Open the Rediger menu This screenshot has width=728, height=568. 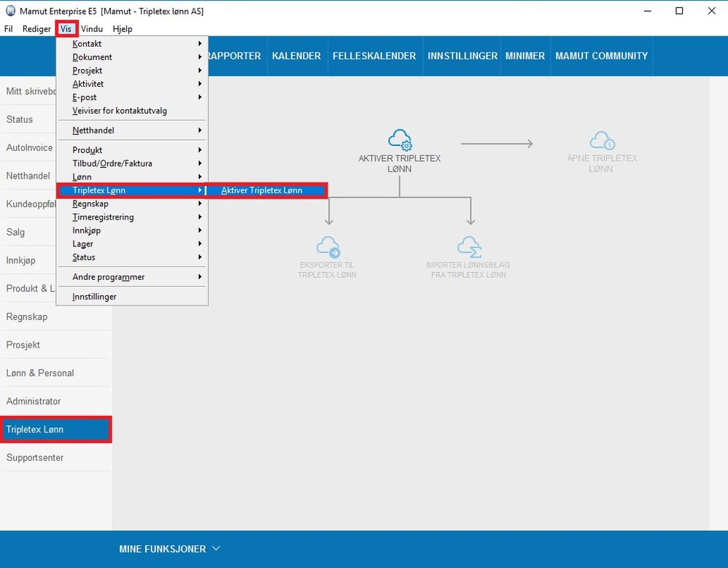coord(36,28)
